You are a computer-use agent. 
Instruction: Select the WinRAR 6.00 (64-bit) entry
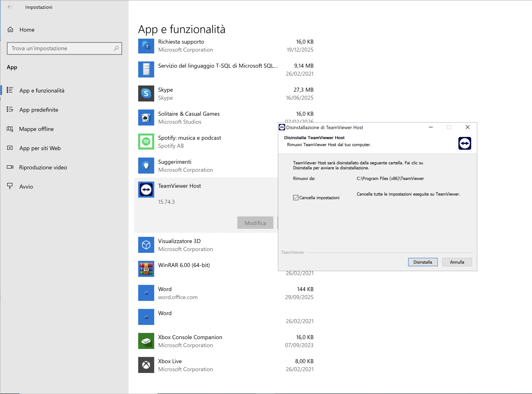point(184,265)
